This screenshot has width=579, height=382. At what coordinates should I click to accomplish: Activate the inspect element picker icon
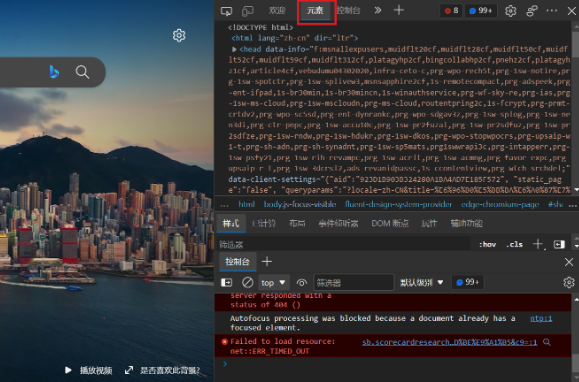click(226, 11)
